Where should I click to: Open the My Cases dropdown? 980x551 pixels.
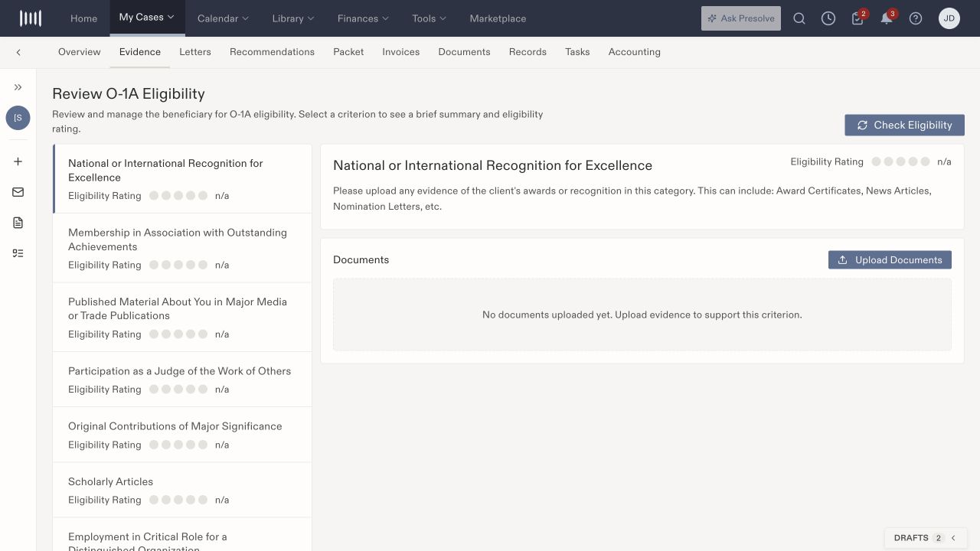(x=147, y=17)
